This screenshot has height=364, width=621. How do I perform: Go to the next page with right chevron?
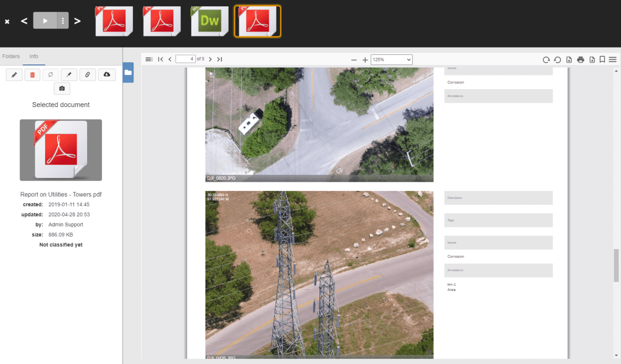tap(210, 59)
